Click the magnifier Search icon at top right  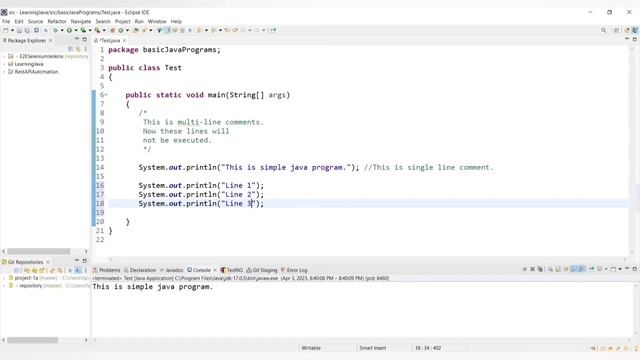(603, 30)
